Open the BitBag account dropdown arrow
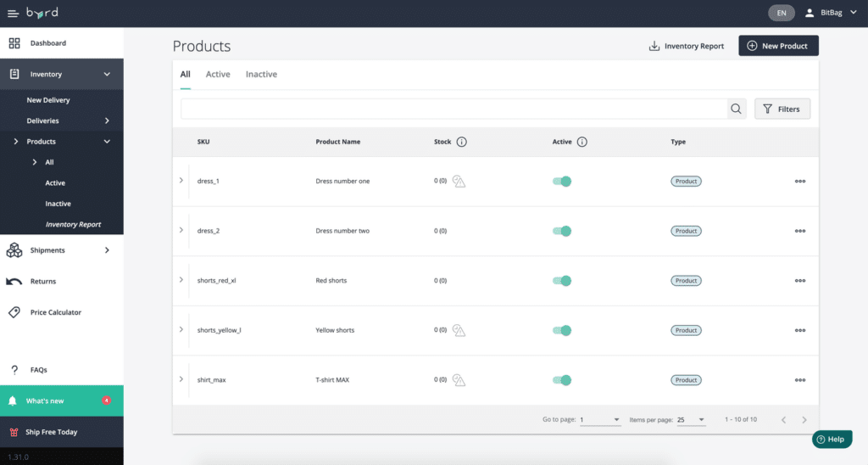This screenshot has width=868, height=465. 853,12
